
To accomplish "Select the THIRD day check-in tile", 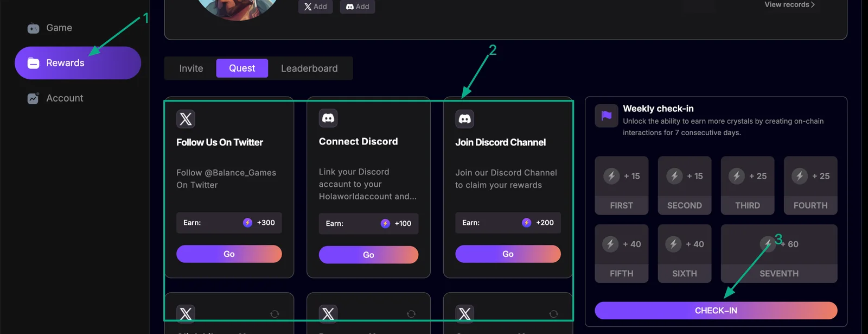I will point(748,186).
